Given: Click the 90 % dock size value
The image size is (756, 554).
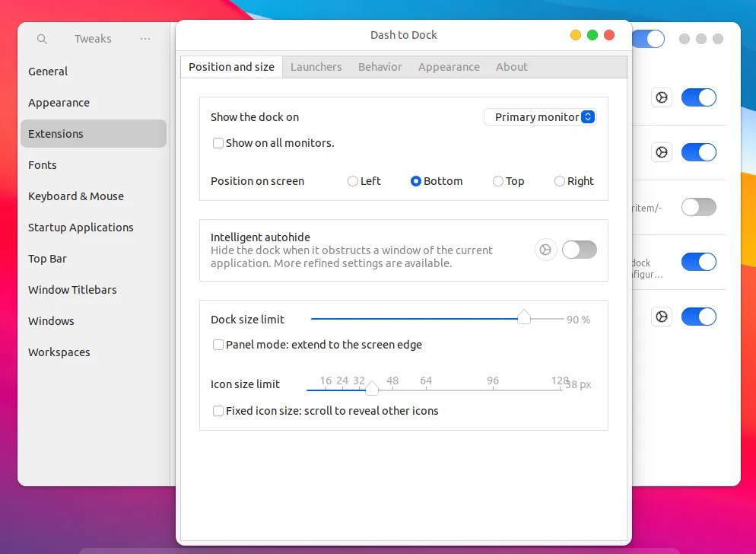Looking at the screenshot, I should [x=578, y=320].
